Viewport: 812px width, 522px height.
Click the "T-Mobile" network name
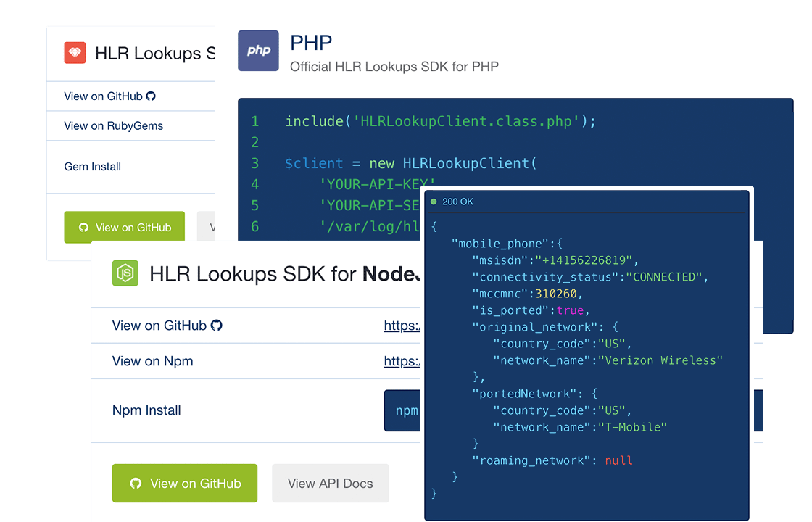(632, 427)
